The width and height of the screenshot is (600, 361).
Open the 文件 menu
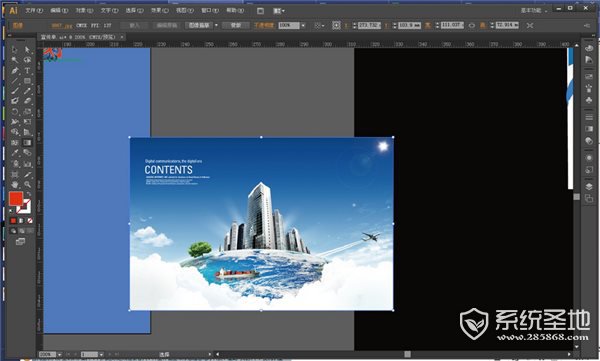[x=34, y=10]
